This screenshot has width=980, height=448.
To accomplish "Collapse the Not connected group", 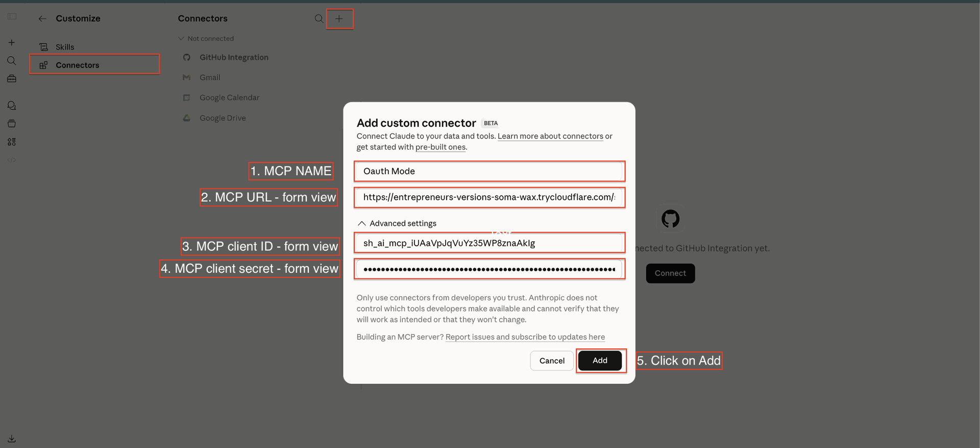I will (x=206, y=38).
